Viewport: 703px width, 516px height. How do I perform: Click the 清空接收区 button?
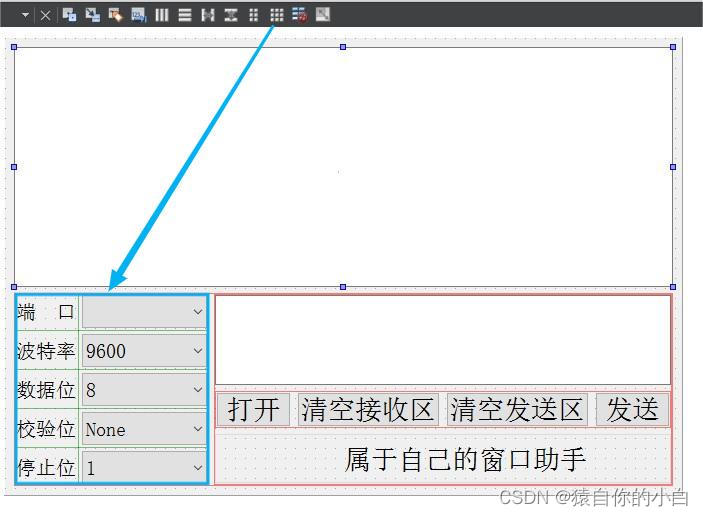click(368, 409)
